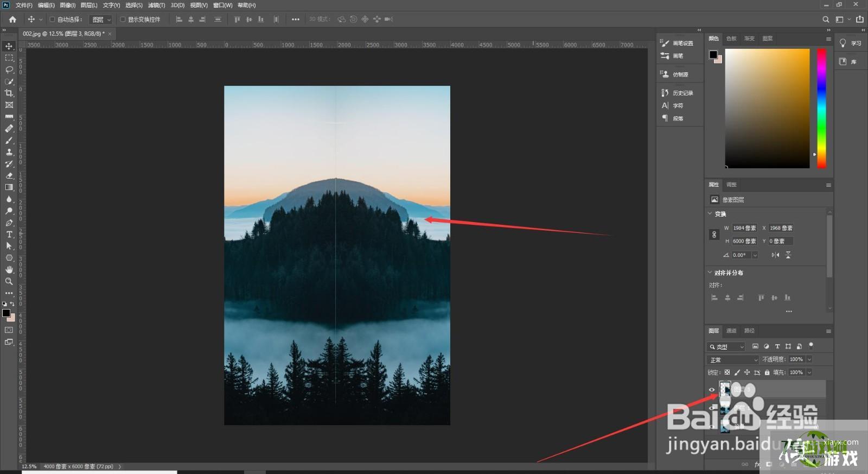868x474 pixels.
Task: Select the Pen tool
Action: click(x=9, y=223)
